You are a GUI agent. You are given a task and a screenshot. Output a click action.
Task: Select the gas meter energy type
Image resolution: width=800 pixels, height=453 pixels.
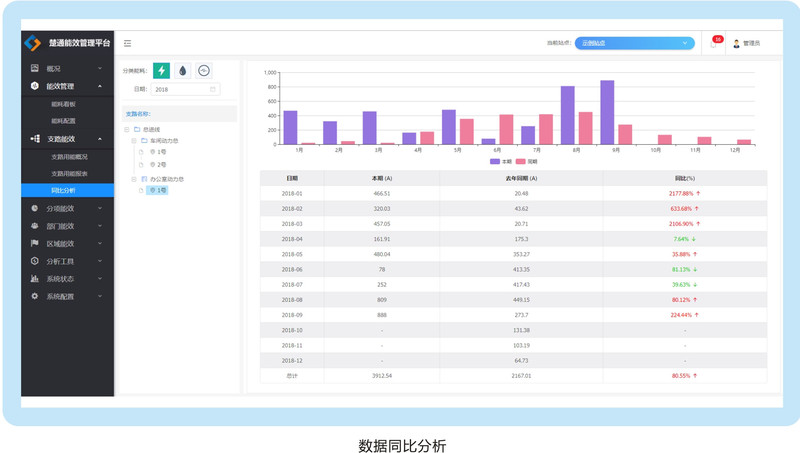point(204,70)
